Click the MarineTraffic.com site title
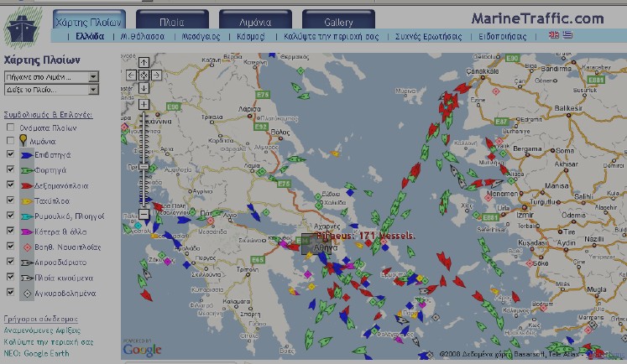 537,18
